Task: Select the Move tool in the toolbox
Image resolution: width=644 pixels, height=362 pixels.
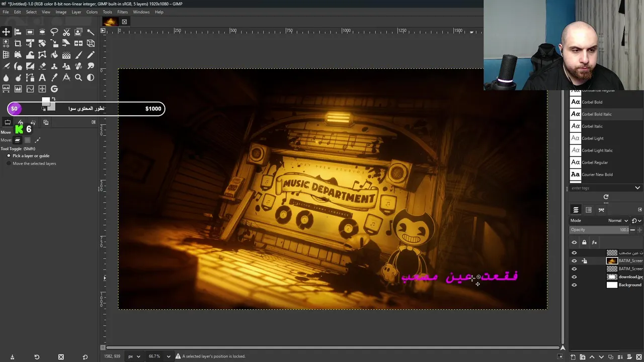Action: point(6,32)
